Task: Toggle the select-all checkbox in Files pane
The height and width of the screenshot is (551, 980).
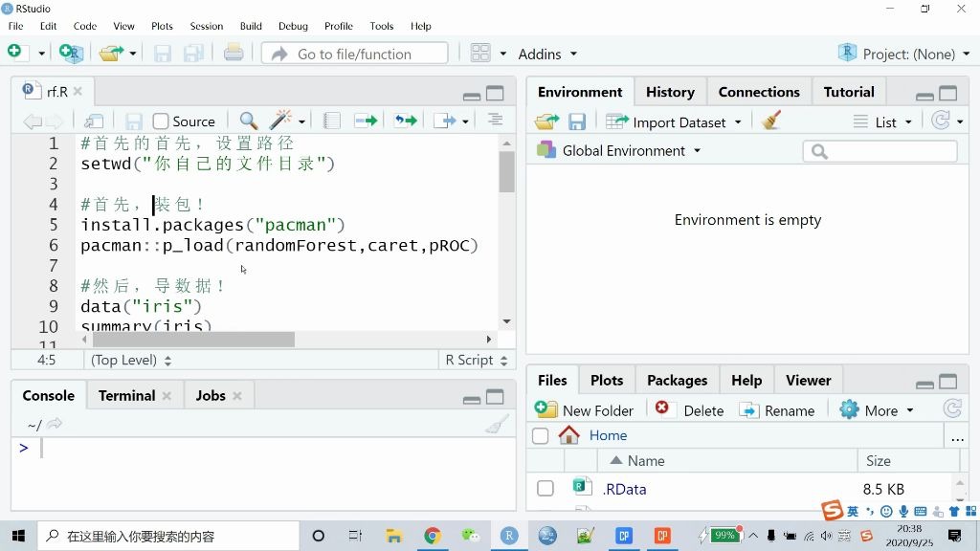Action: (x=541, y=436)
